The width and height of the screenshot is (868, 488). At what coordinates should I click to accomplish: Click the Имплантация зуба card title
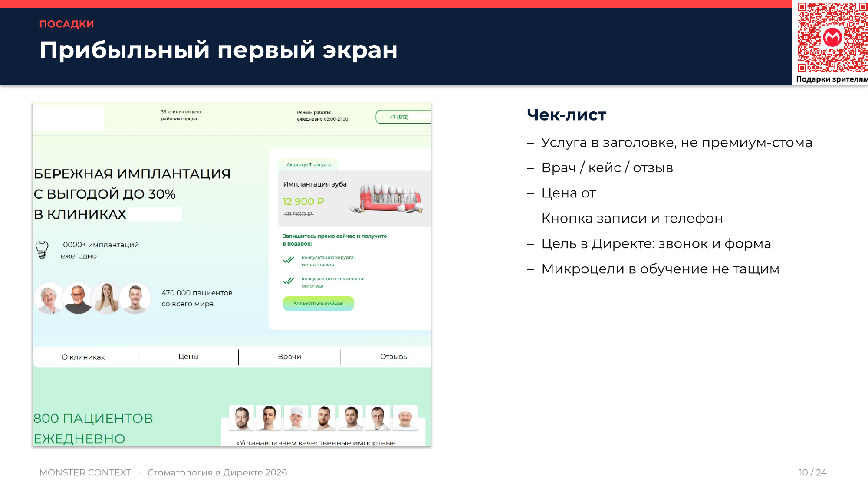point(315,184)
